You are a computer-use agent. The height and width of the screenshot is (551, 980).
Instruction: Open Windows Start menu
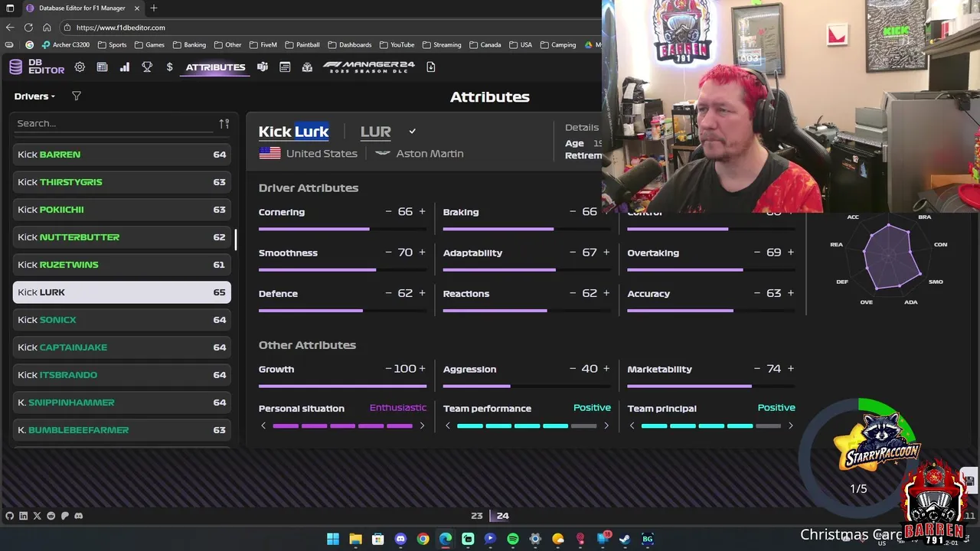[333, 539]
